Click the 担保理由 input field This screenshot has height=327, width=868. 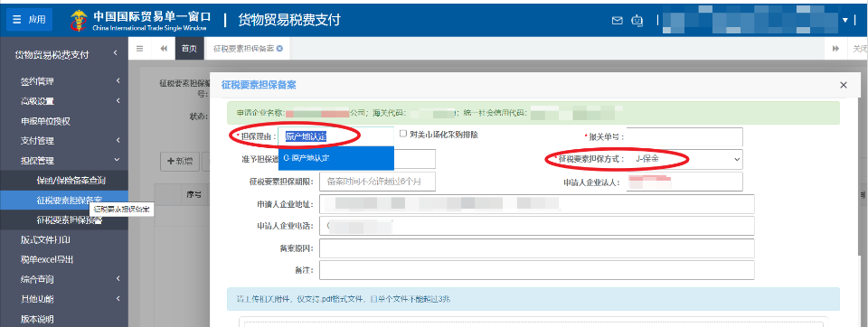click(x=336, y=136)
